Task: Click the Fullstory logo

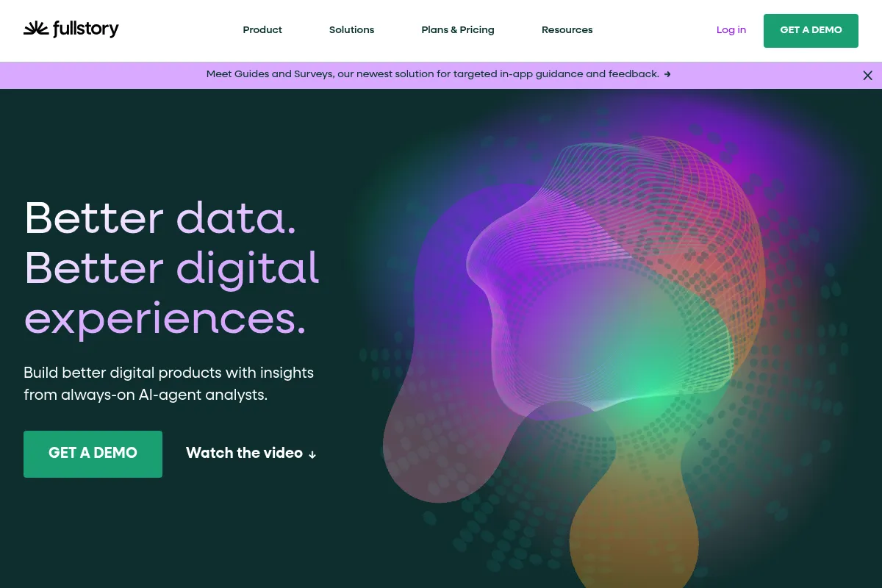Action: click(x=71, y=29)
